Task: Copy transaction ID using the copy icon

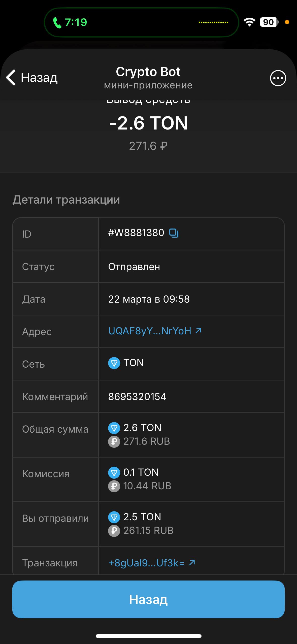Action: tap(174, 233)
